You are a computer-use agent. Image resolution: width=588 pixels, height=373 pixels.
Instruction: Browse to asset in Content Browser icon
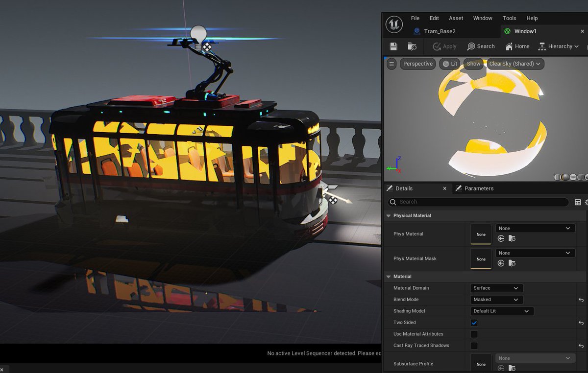412,46
